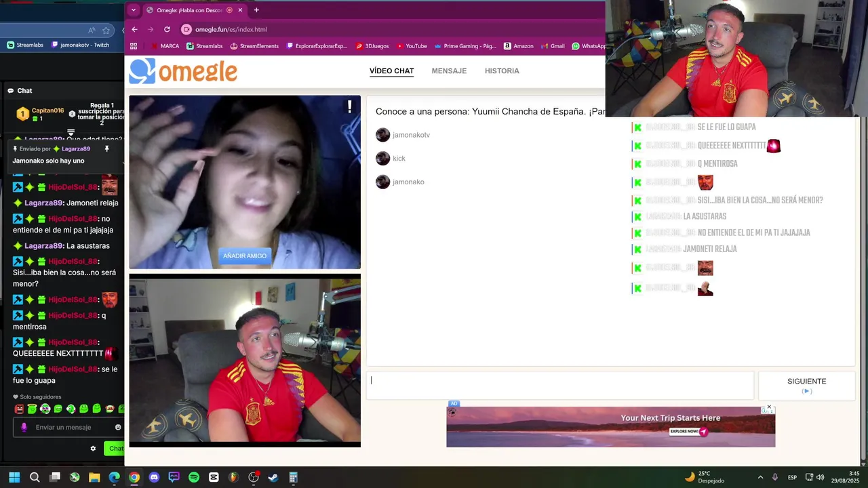Open jamonakotv - Twitch bookmark in Edge
The width and height of the screenshot is (868, 488).
80,45
